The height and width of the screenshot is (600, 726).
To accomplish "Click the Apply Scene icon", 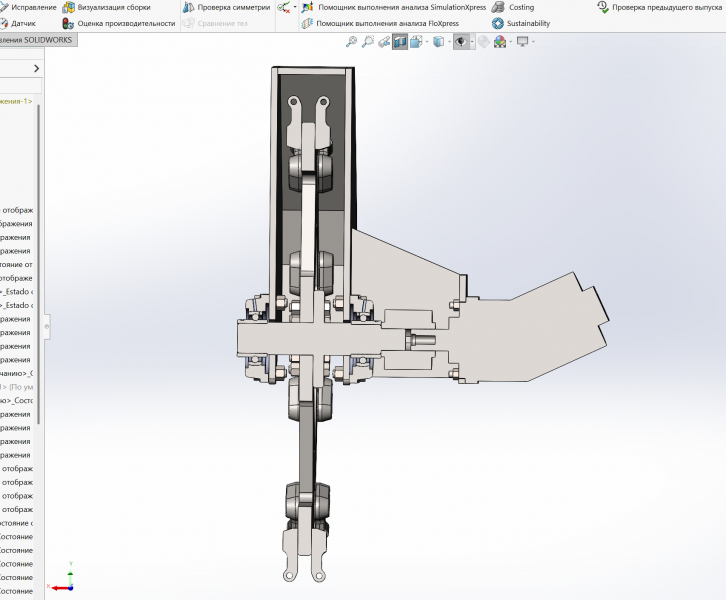I will [500, 42].
